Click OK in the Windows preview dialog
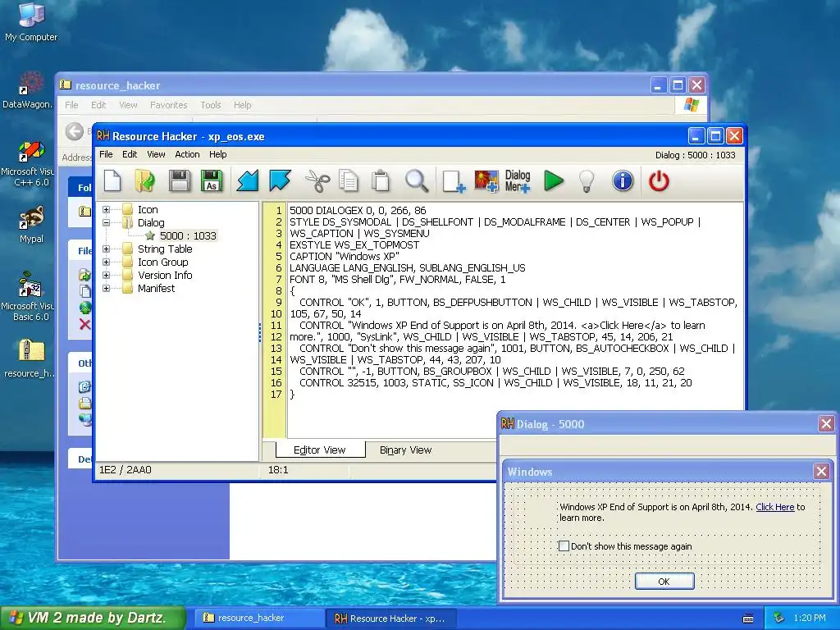Image resolution: width=840 pixels, height=630 pixels. (x=664, y=582)
